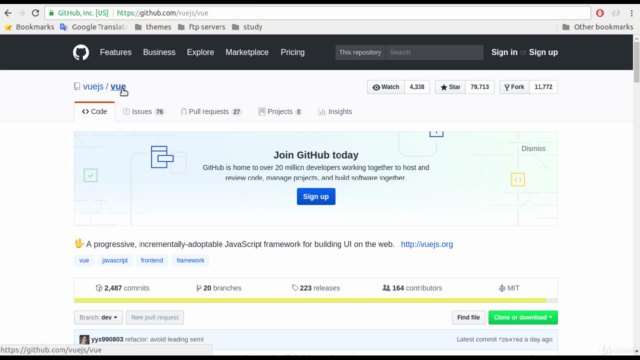Image resolution: width=640 pixels, height=360 pixels.
Task: Expand the Clone or download dropdown
Action: click(x=523, y=317)
